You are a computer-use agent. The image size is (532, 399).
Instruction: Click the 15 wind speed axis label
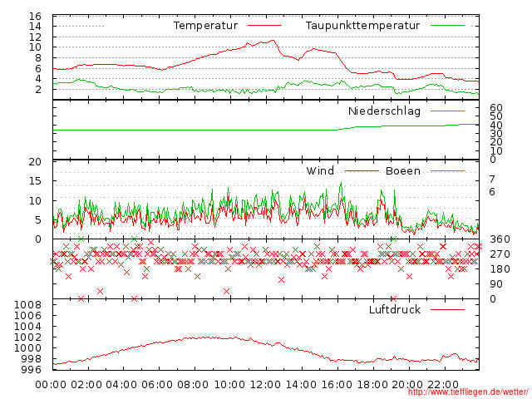[x=35, y=181]
